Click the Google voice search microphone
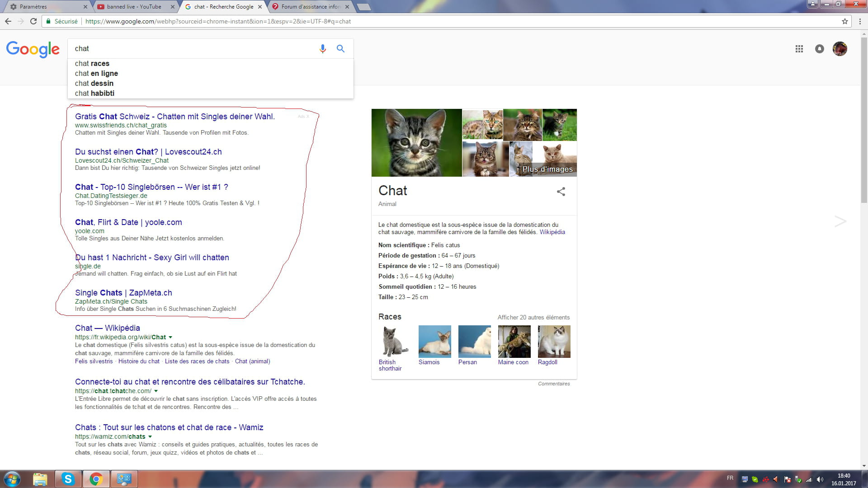The image size is (868, 488). click(322, 48)
